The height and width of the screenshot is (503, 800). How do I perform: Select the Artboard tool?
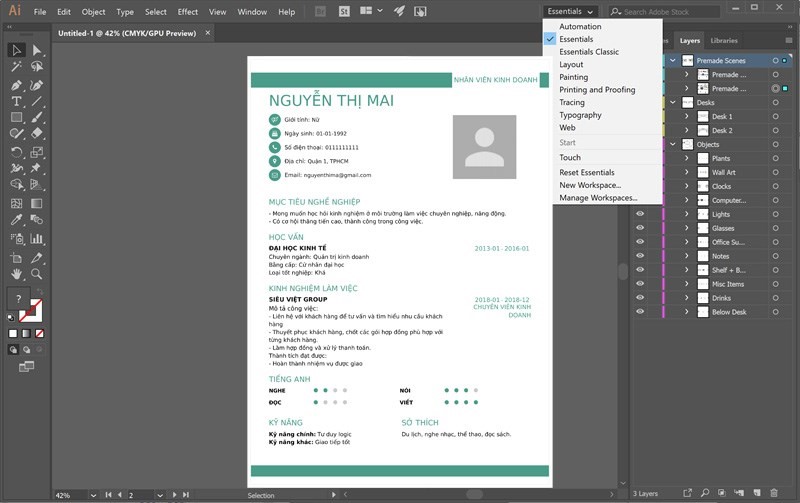(x=16, y=258)
